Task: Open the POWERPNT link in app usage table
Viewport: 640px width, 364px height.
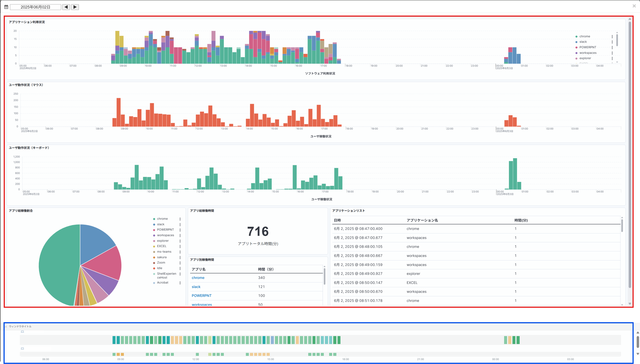Action: (x=201, y=296)
